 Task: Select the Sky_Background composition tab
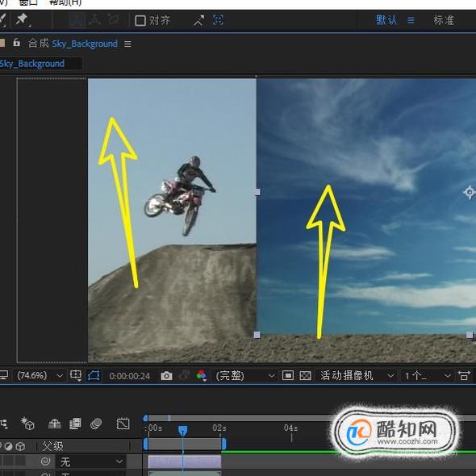32,64
